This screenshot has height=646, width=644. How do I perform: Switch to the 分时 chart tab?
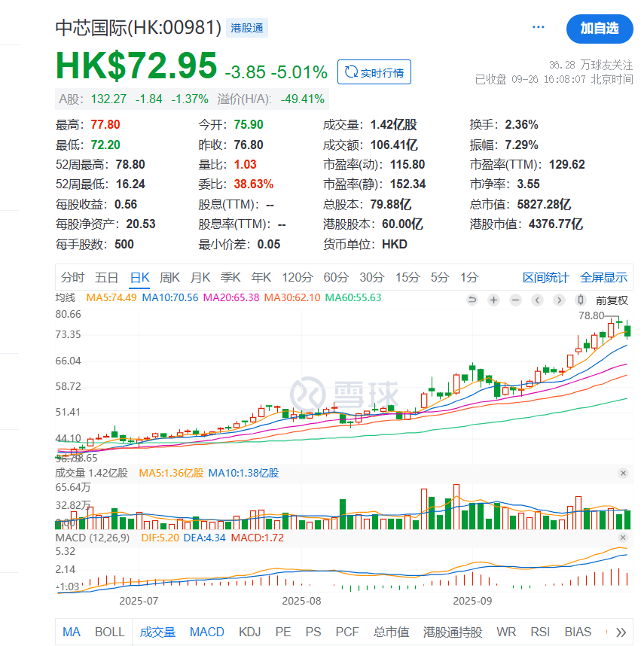[72, 278]
